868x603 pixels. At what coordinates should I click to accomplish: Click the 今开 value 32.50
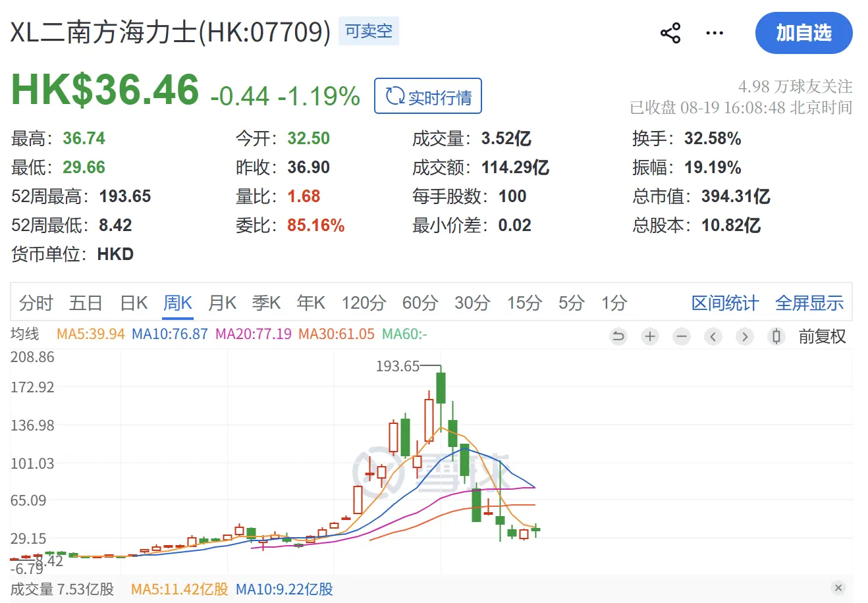click(x=308, y=138)
